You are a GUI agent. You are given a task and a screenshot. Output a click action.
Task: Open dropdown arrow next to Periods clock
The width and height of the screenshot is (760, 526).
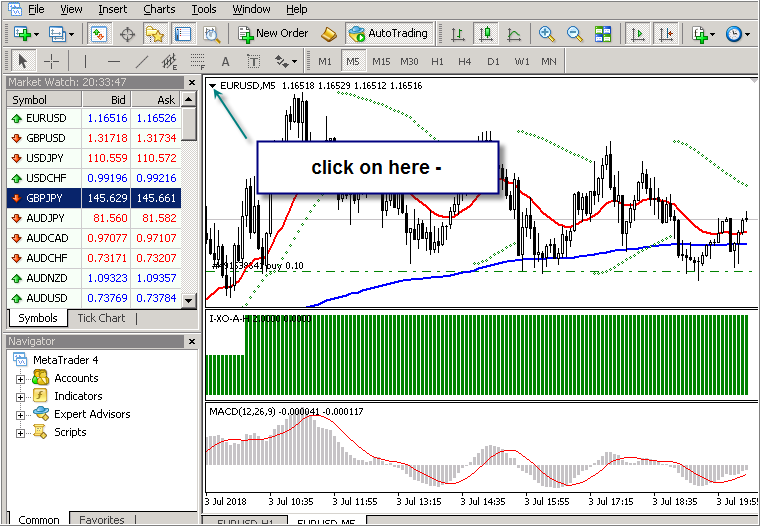(747, 34)
